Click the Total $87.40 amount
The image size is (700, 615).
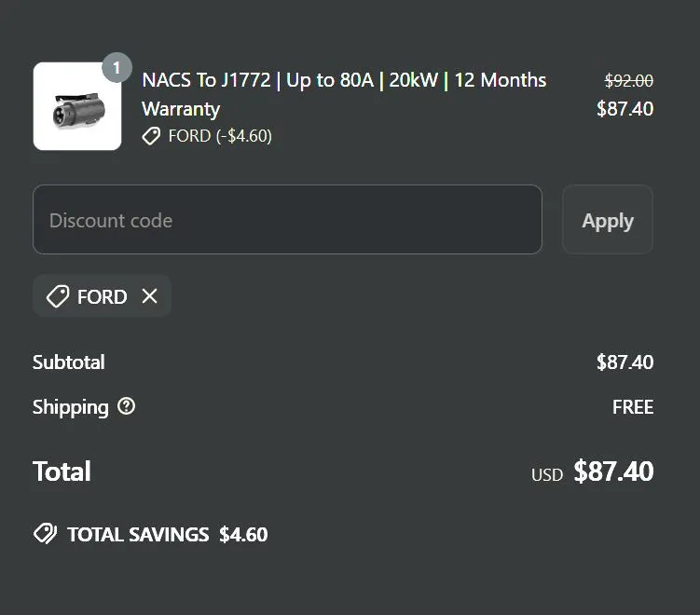click(613, 471)
